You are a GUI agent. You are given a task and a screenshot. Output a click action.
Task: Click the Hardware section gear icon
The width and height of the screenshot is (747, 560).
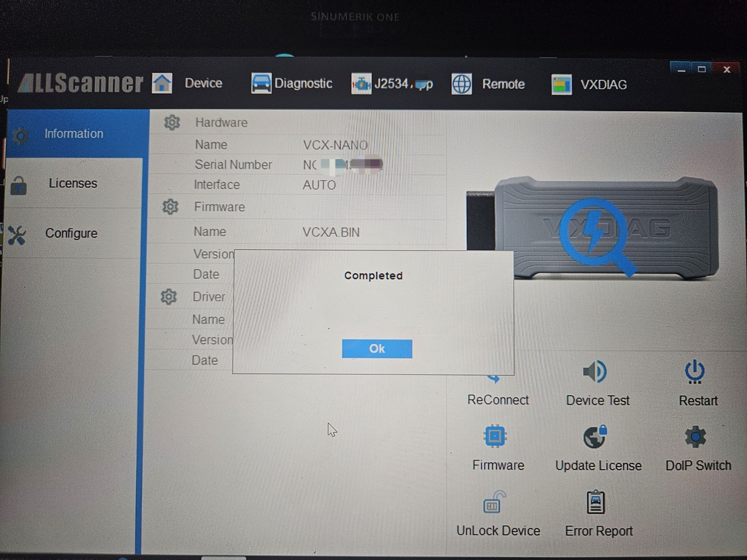click(x=172, y=122)
